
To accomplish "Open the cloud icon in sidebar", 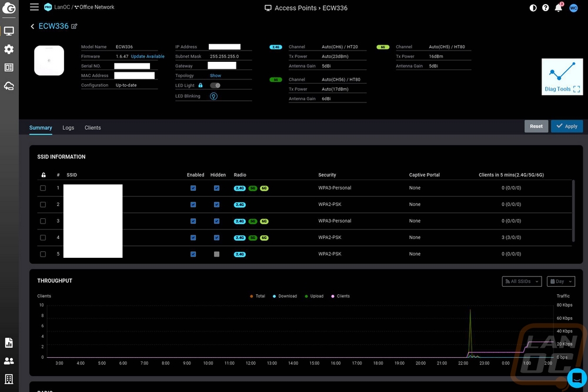I will click(x=9, y=86).
